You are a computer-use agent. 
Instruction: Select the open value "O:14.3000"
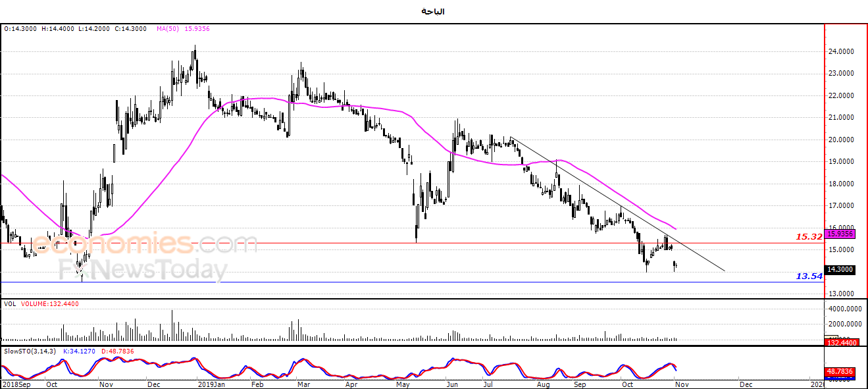point(20,29)
